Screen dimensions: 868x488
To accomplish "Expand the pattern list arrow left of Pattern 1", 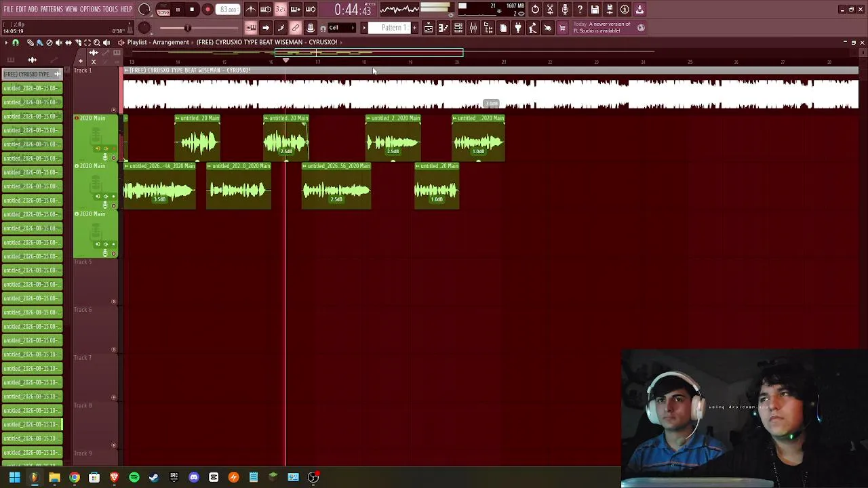I will pos(364,28).
